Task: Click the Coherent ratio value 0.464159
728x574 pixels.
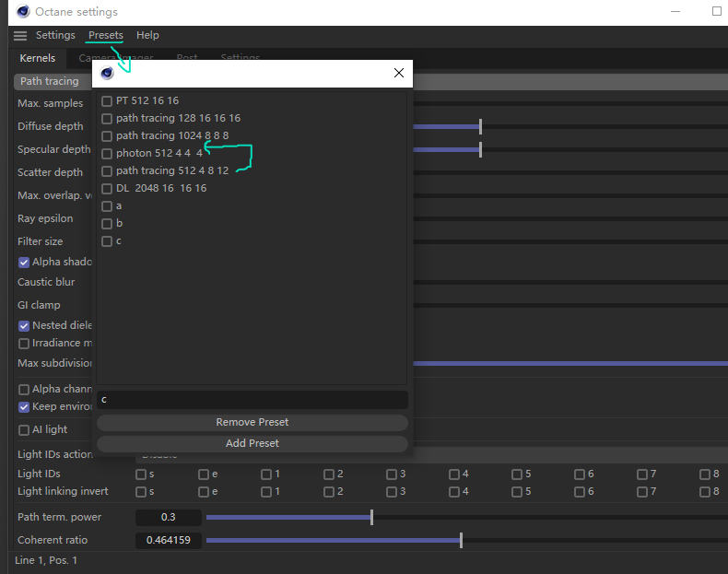Action: 169,540
